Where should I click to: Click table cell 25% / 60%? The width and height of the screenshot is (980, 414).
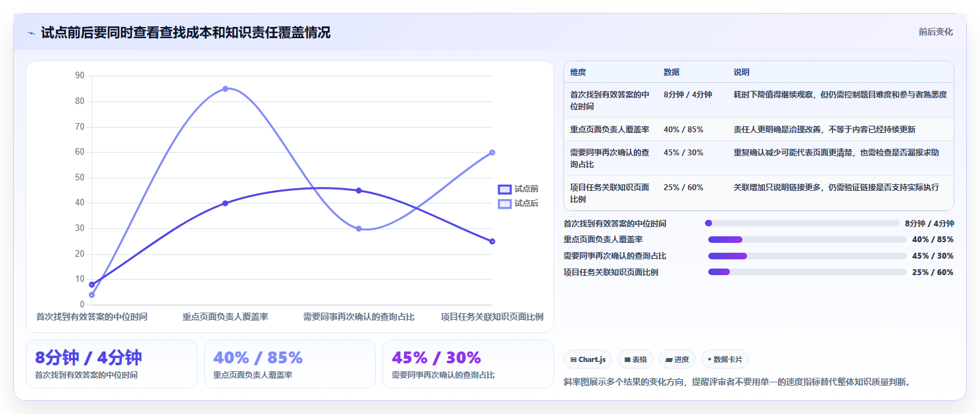click(683, 188)
